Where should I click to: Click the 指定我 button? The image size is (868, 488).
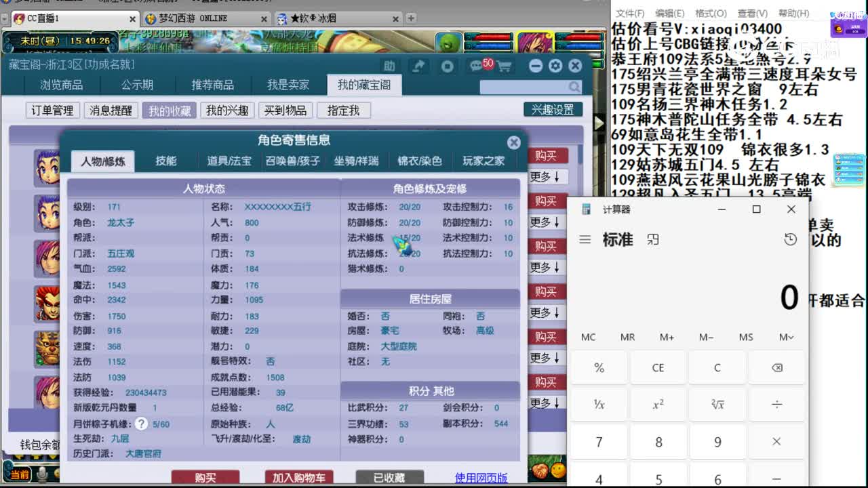[x=344, y=110]
